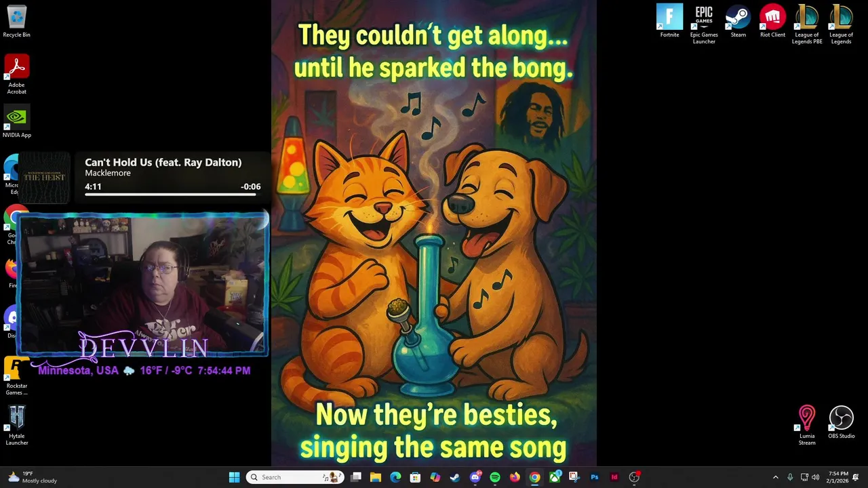Open the clock showing 7:54 PM
The width and height of the screenshot is (868, 488).
coord(837,477)
